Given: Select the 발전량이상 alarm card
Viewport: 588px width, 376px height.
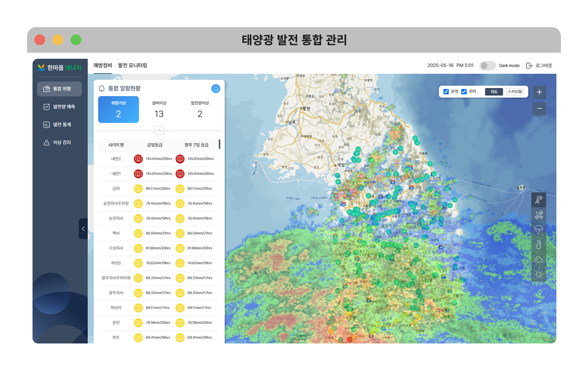Looking at the screenshot, I should tap(200, 109).
